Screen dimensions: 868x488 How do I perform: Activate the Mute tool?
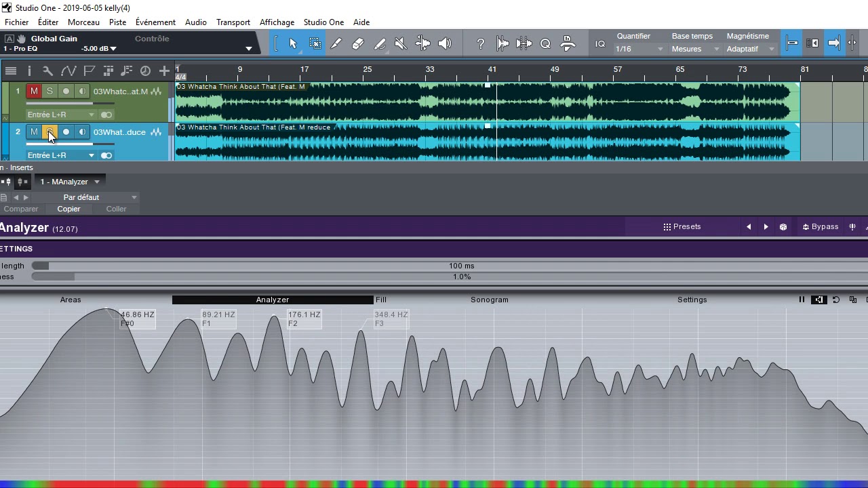point(401,43)
